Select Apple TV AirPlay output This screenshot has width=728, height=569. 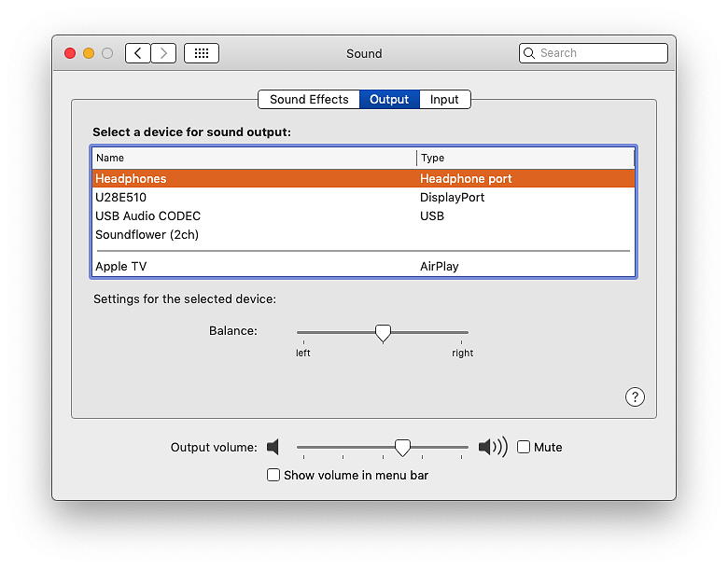coord(364,267)
